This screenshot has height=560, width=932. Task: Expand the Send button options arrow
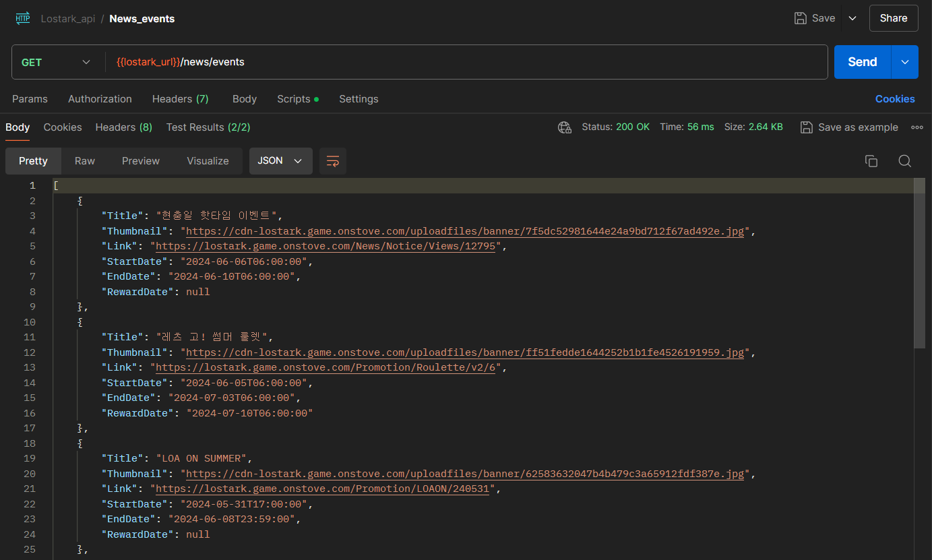pos(905,62)
